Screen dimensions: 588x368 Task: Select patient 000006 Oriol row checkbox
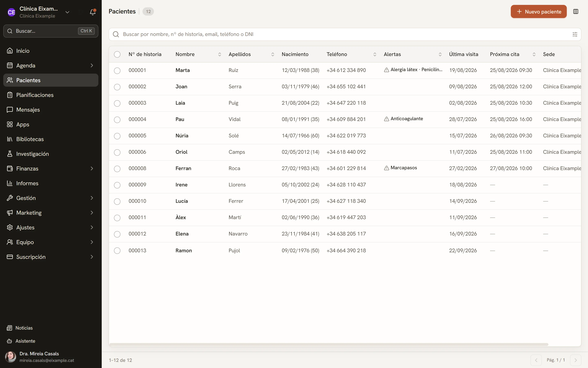pos(117,152)
